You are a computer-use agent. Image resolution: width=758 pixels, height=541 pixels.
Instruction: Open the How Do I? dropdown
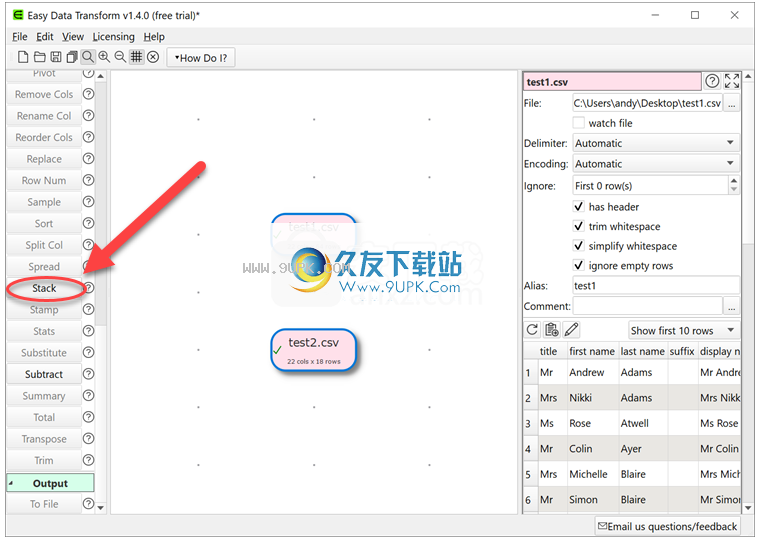pos(201,58)
